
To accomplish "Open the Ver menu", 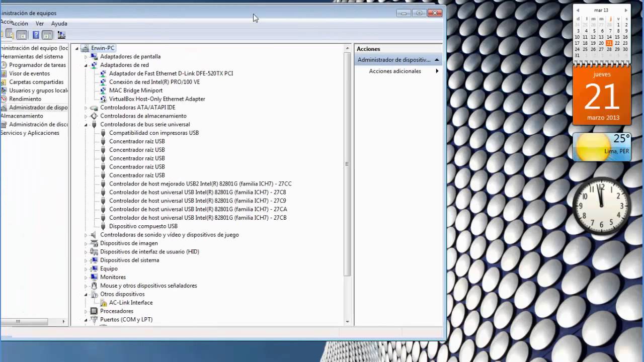I will coord(40,24).
